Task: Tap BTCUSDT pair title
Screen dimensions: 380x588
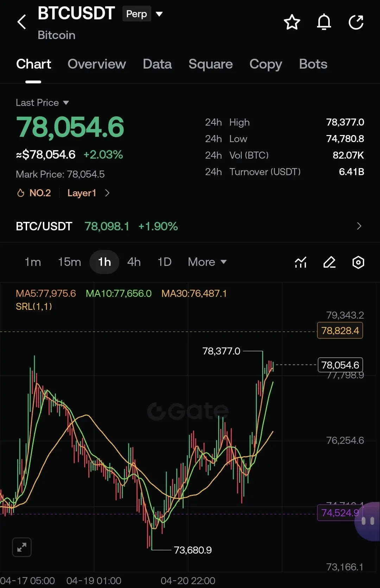Action: point(76,13)
